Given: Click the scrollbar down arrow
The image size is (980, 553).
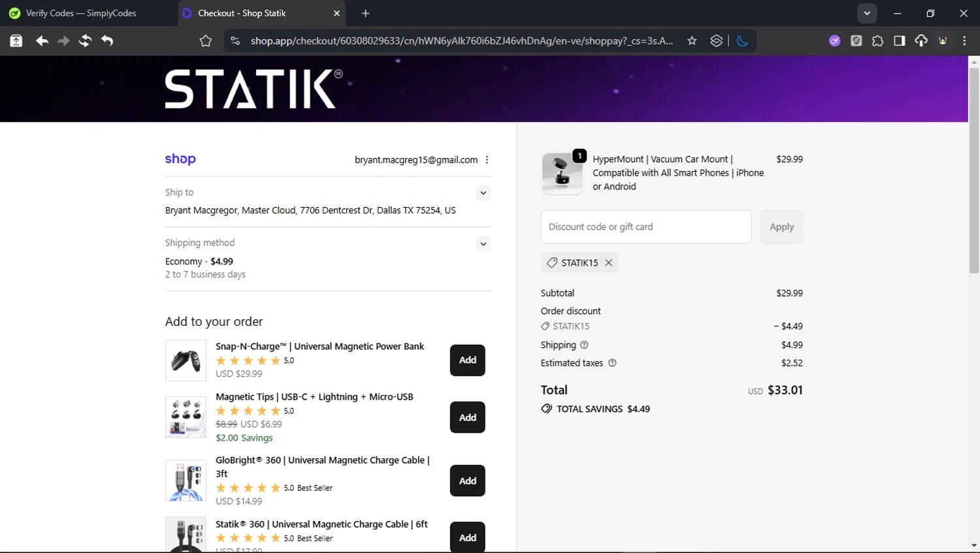Looking at the screenshot, I should point(974,546).
